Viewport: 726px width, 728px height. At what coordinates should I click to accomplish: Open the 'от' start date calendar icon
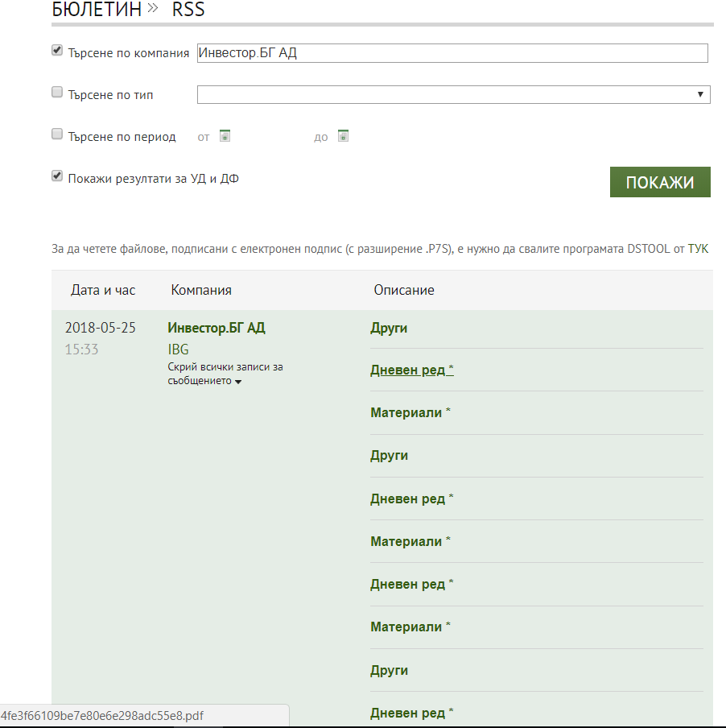point(225,136)
